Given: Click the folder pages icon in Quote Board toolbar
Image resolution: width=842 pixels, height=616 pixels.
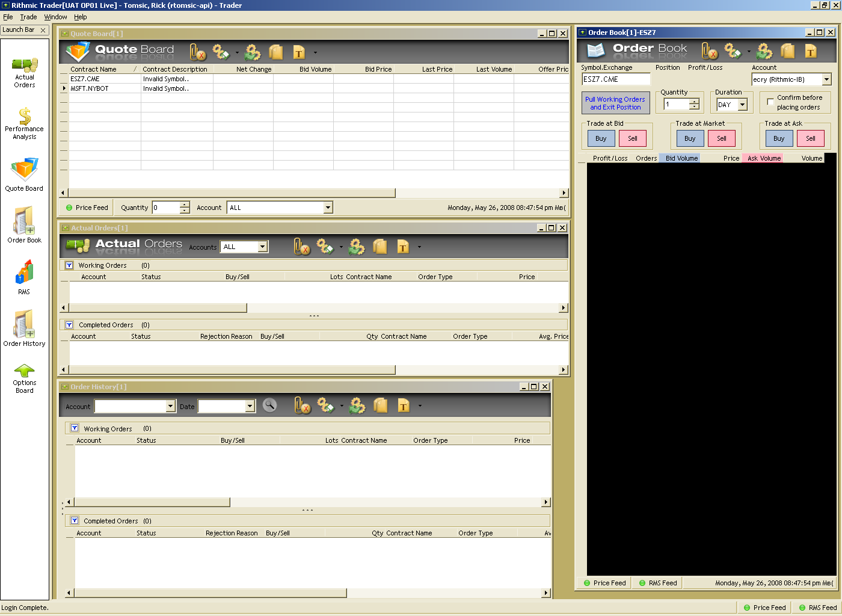Looking at the screenshot, I should pos(276,52).
